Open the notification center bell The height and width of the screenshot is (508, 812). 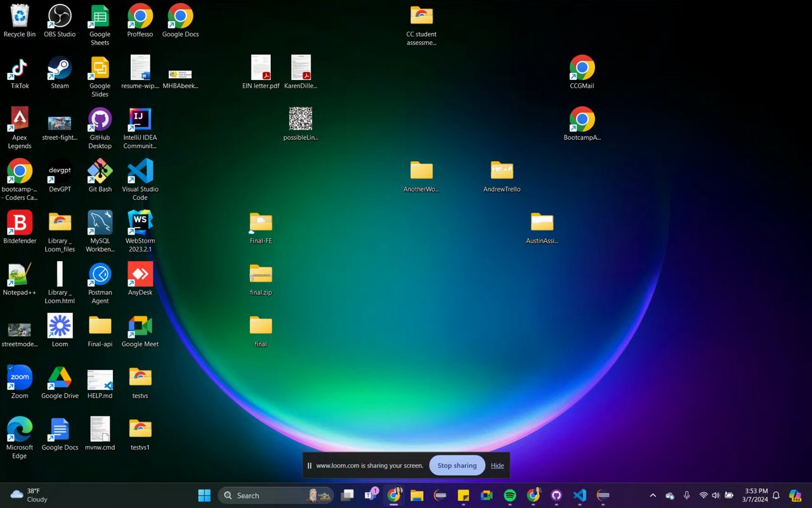[775, 495]
